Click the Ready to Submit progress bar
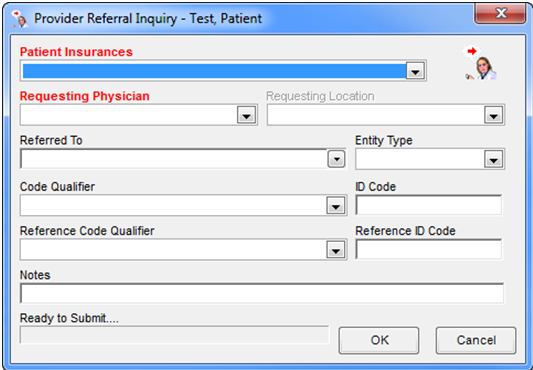Screen dimensions: 533x370 175,335
